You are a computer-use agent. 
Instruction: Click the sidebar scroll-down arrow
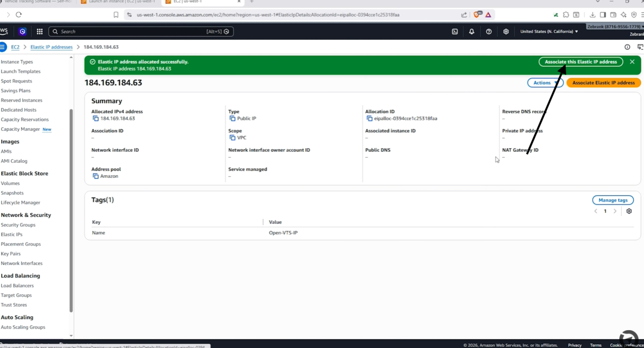click(71, 335)
